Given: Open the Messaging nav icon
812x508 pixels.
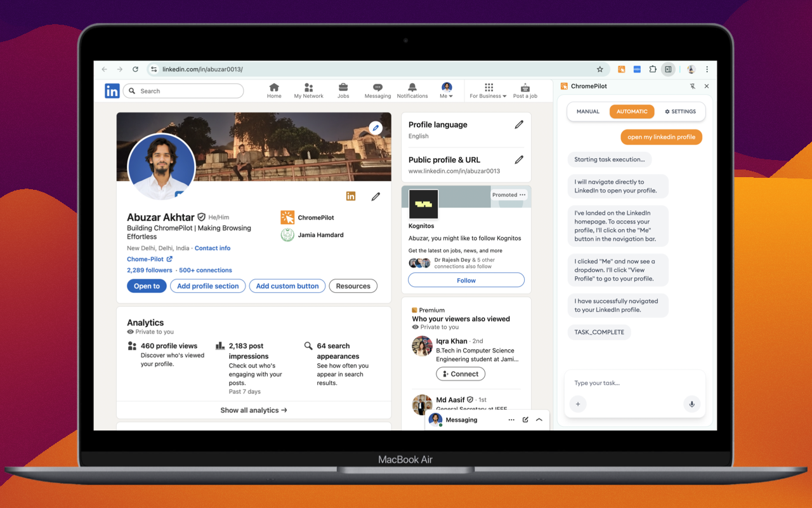Looking at the screenshot, I should [x=377, y=91].
